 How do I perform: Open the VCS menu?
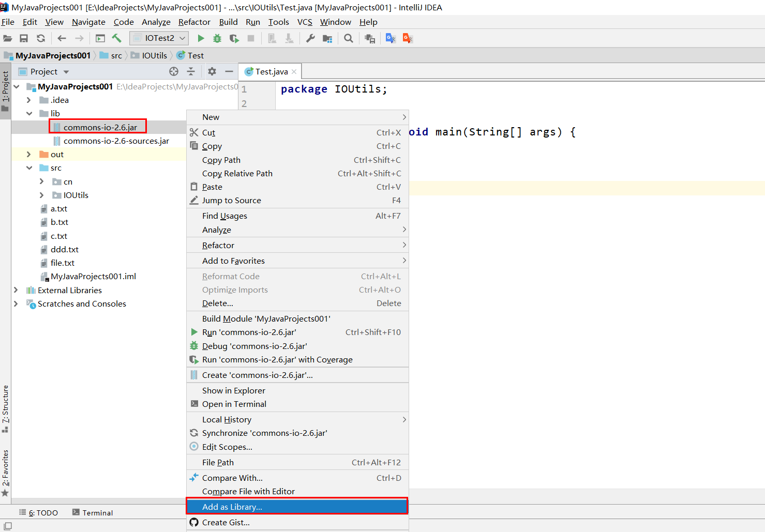(x=305, y=22)
